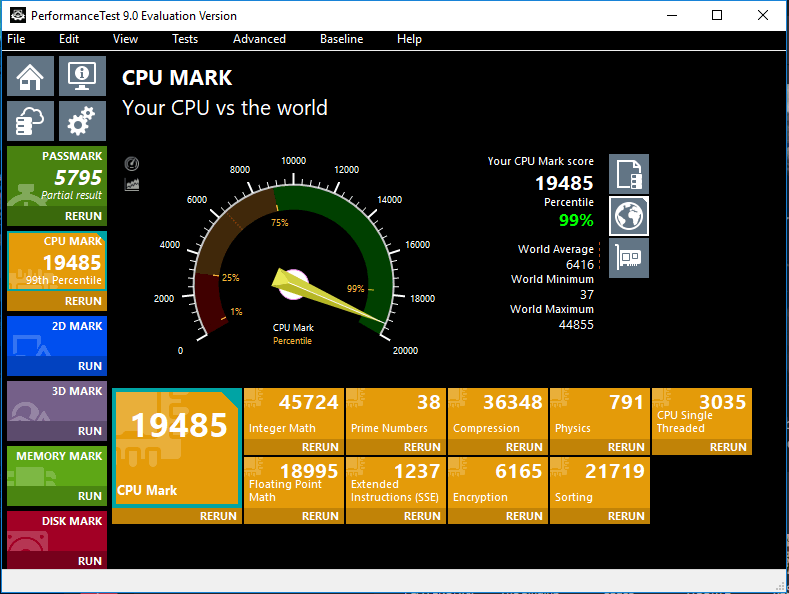Screen dimensions: 789x594
Task: Select the Memory Mark tile
Action: point(57,468)
